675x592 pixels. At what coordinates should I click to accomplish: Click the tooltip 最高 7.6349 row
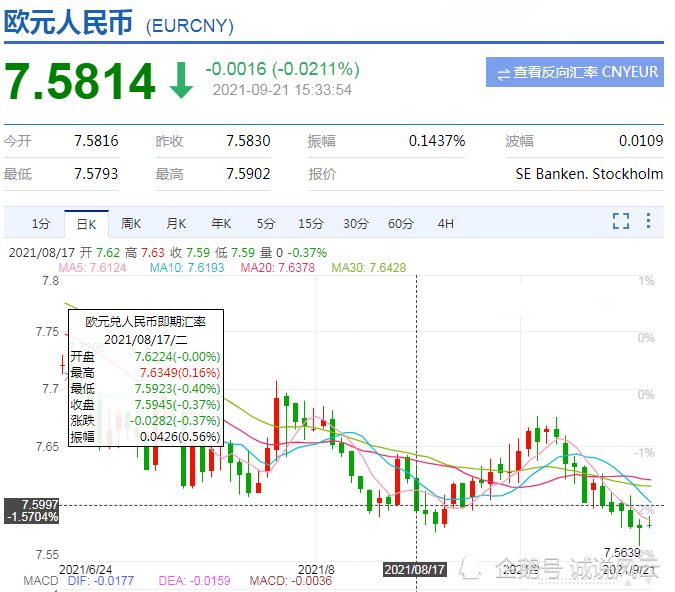tap(146, 373)
